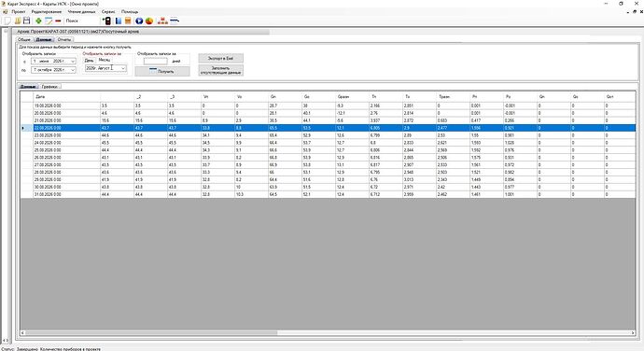Click the Pп column header
The image size is (644, 351).
point(486,96)
